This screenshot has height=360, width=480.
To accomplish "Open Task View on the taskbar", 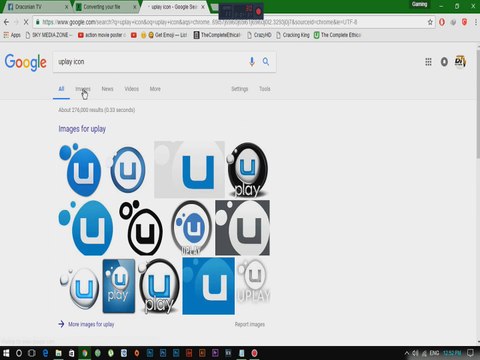I will coord(32,353).
